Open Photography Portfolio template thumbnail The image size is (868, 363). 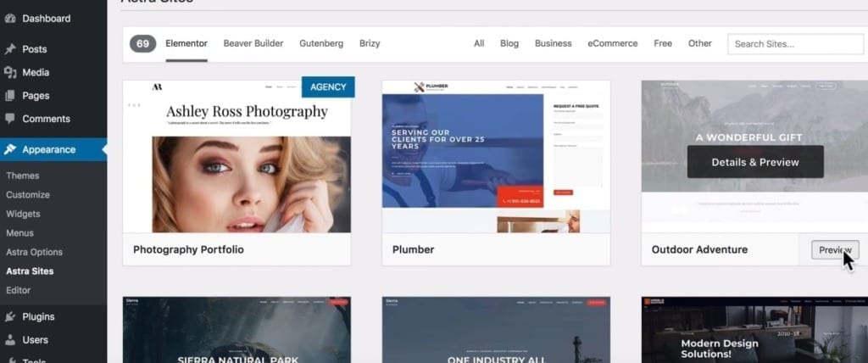click(x=236, y=156)
